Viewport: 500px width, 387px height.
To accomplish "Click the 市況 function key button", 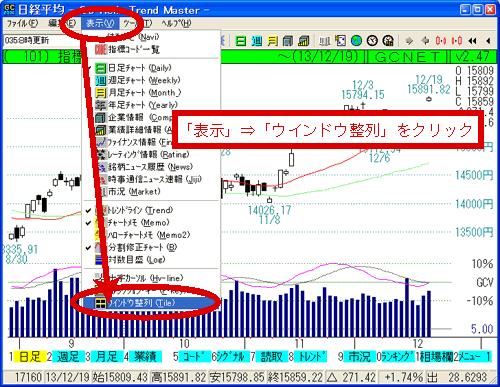I will coord(359,357).
